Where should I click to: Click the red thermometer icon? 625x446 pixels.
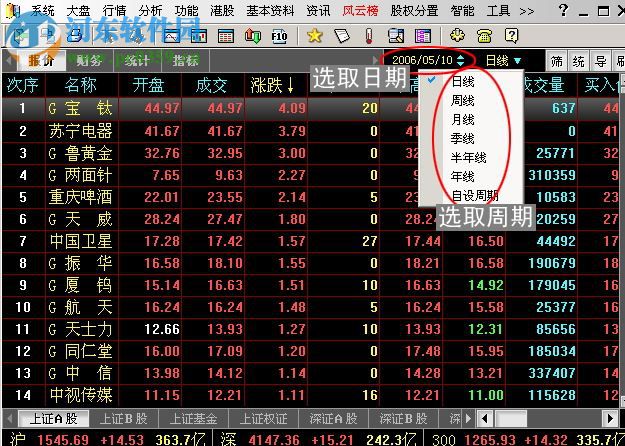pyautogui.click(x=369, y=36)
